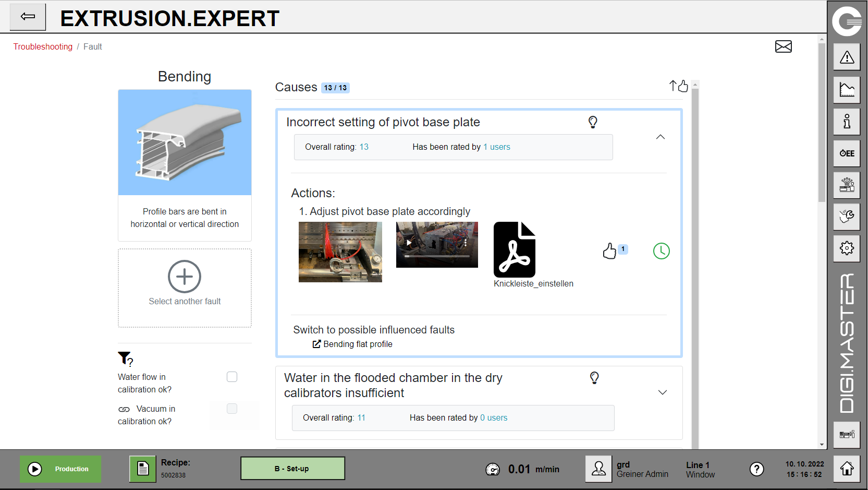
Task: Show hint bulb for pivot base plate cause
Action: (593, 122)
